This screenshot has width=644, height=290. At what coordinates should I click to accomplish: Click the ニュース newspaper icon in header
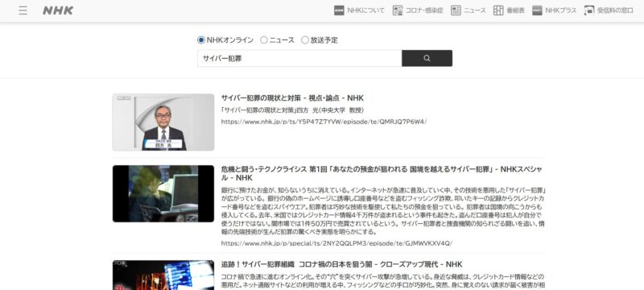pos(456,10)
